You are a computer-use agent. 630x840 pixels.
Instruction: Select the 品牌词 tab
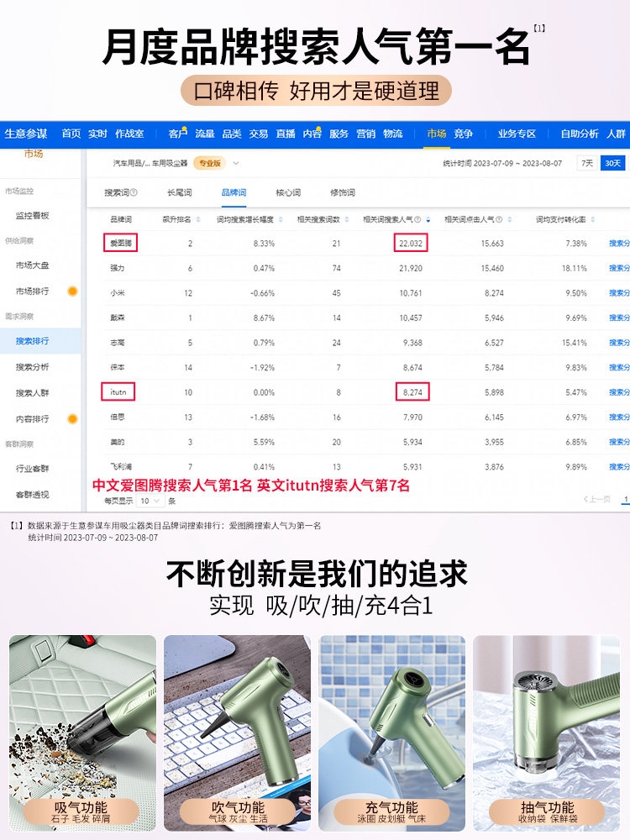tap(234, 192)
